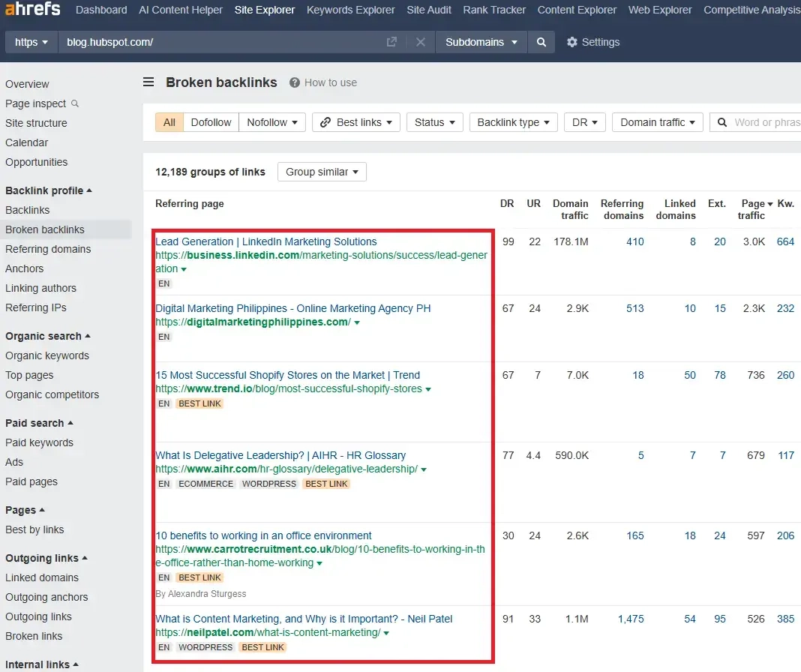Open URL in new tab icon
Viewport: 801px width, 672px height.
tap(391, 42)
